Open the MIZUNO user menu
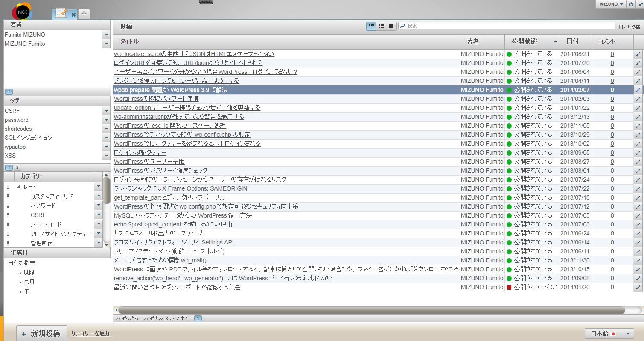 pyautogui.click(x=612, y=4)
